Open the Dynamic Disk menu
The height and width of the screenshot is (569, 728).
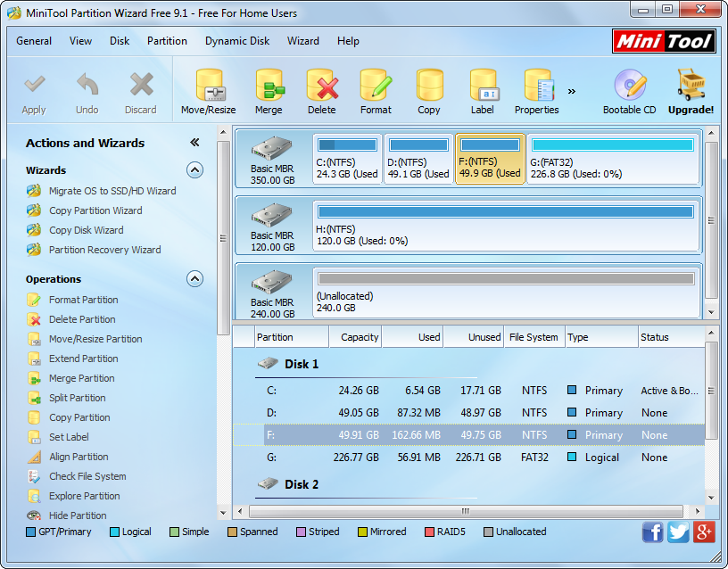click(x=237, y=41)
